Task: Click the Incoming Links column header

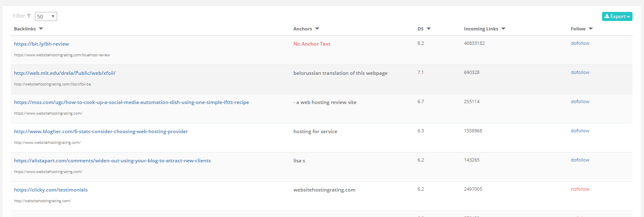Action: (x=481, y=29)
